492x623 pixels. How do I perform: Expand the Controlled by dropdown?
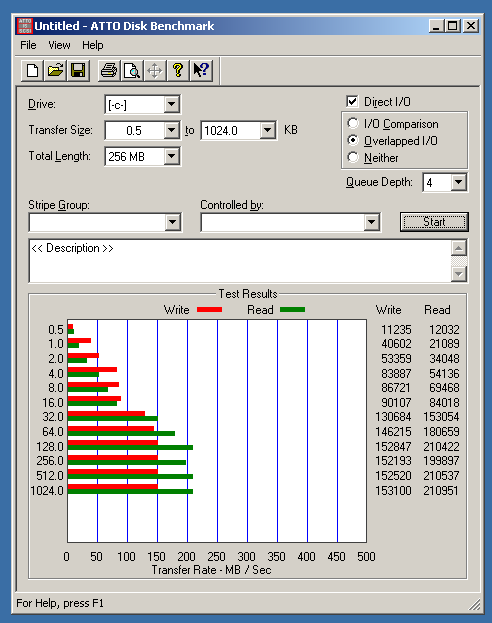(372, 222)
